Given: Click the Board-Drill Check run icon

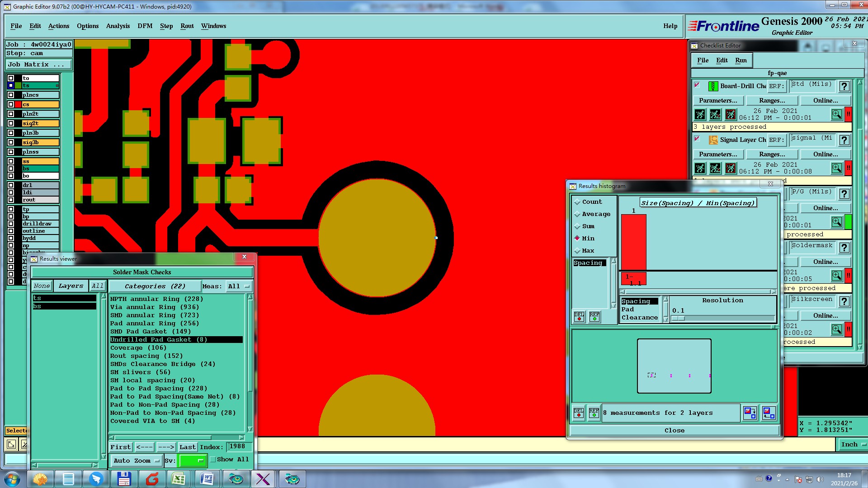Looking at the screenshot, I should click(x=700, y=114).
